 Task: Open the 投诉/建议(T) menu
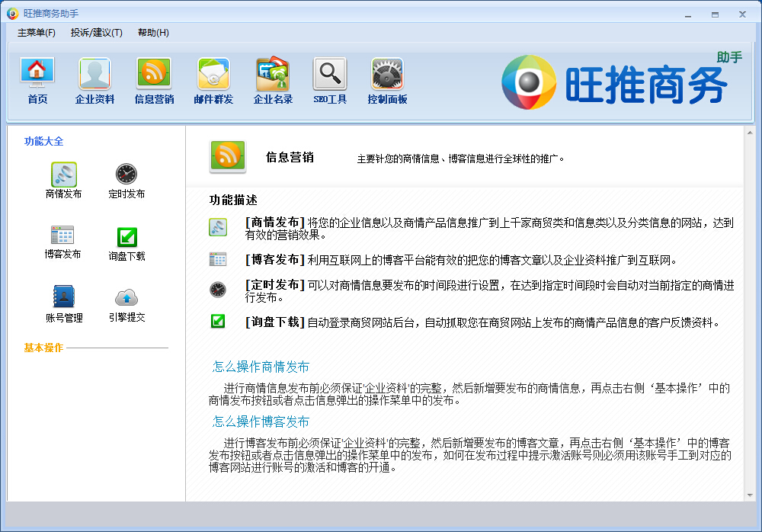(x=96, y=33)
